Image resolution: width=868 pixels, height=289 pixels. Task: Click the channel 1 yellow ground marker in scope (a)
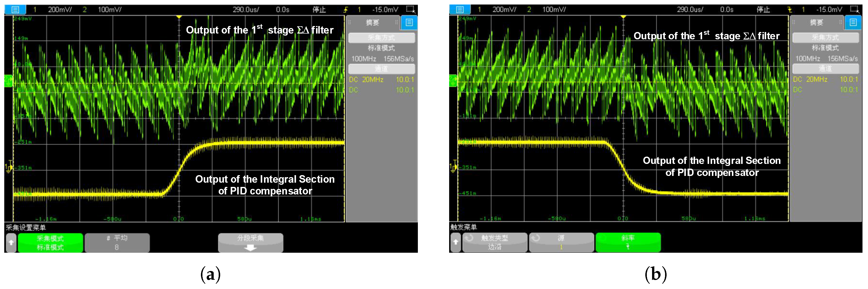9,167
